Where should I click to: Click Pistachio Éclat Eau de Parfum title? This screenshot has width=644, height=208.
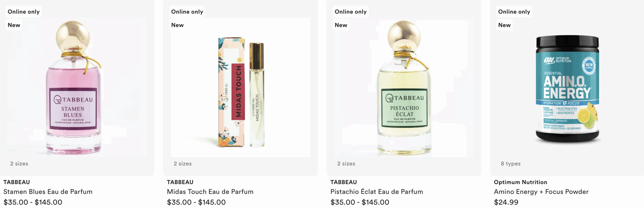(377, 192)
